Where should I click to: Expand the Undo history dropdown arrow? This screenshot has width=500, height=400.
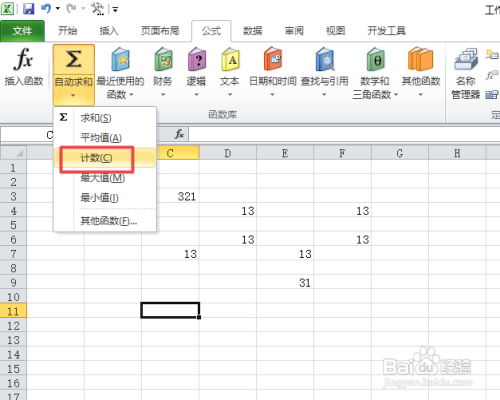pyautogui.click(x=58, y=9)
